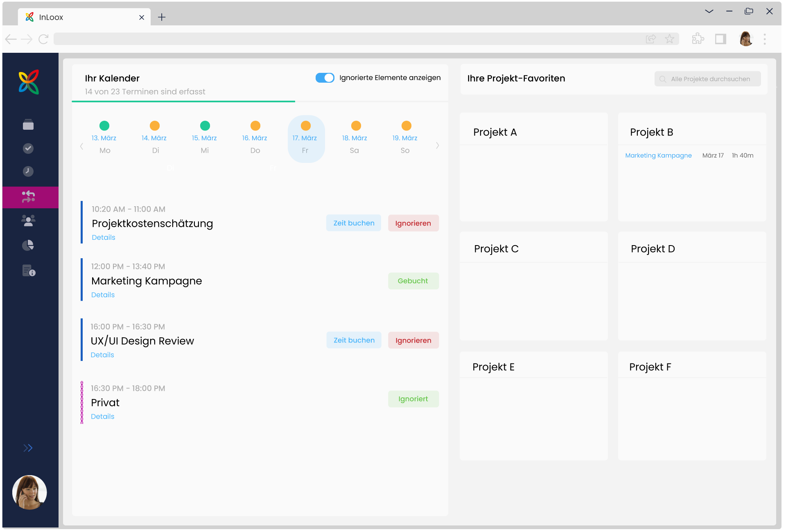Screen dimensions: 786x532
Task: Open Details of UX/UI Design Review
Action: pos(102,355)
